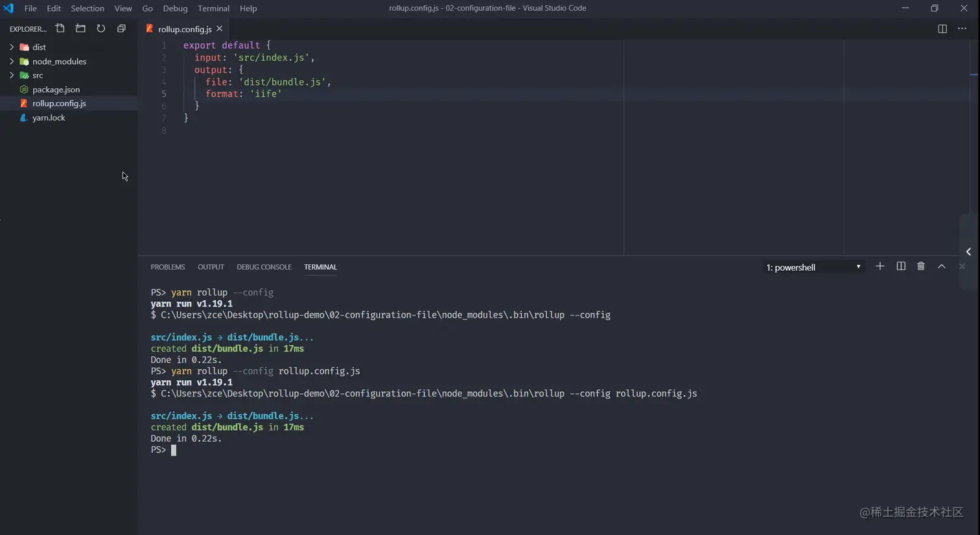Screen dimensions: 980x535
Task: Create a new folder in Explorer
Action: point(80,28)
